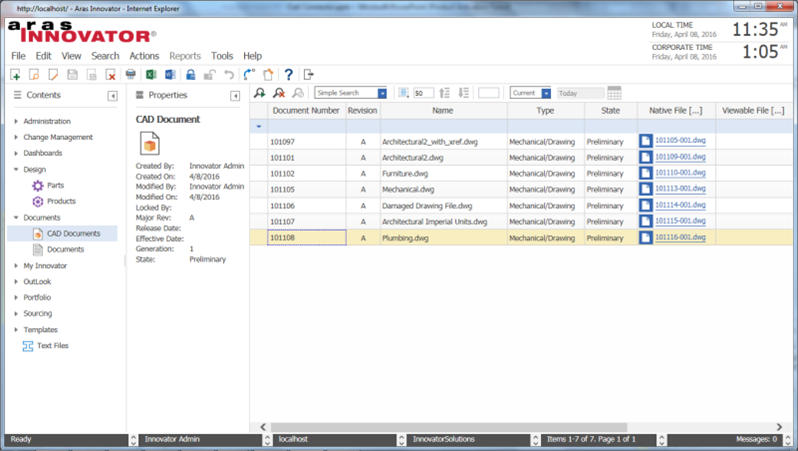Export to Word using the blue icon
The height and width of the screenshot is (451, 798).
[x=170, y=75]
